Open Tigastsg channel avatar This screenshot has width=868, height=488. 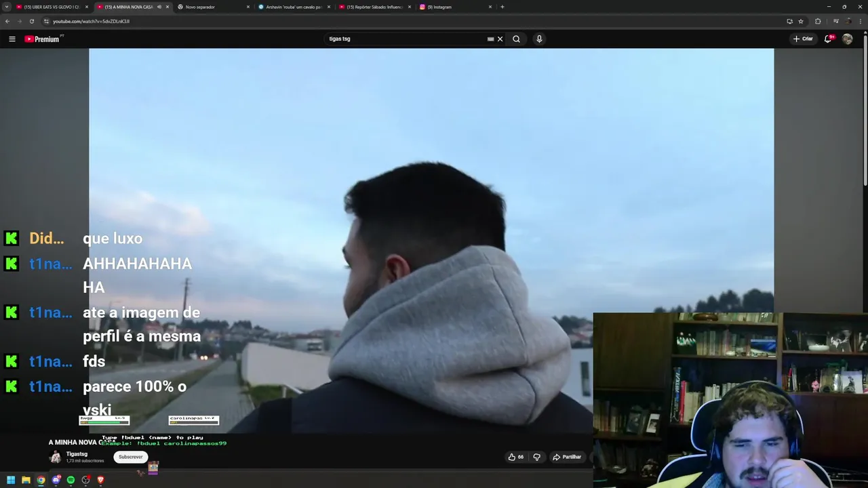(x=55, y=457)
